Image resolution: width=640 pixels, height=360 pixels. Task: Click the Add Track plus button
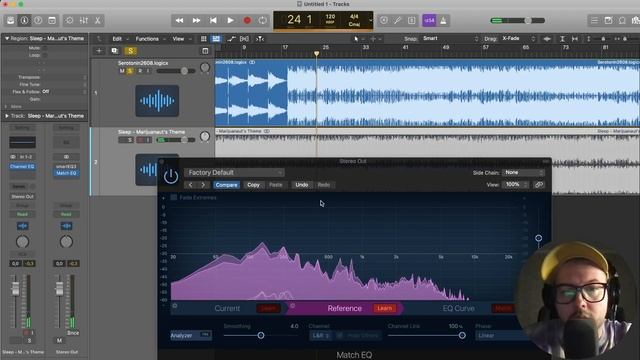click(x=99, y=51)
